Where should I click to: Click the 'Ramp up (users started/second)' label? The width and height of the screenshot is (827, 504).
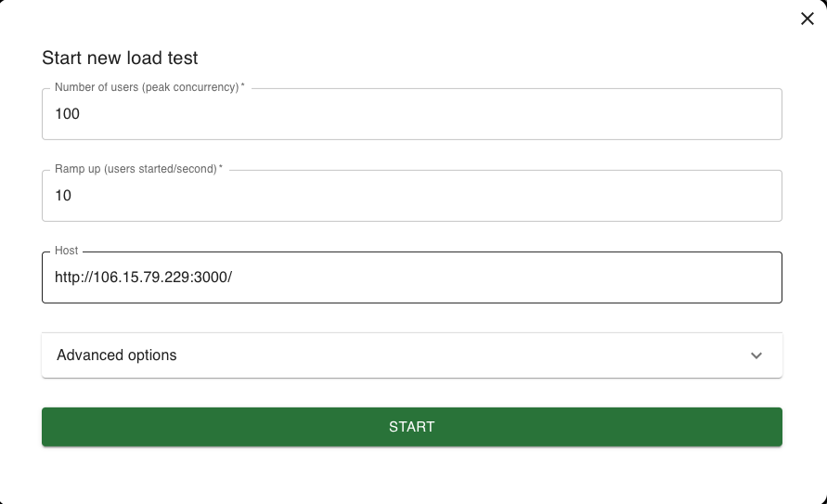(x=138, y=169)
